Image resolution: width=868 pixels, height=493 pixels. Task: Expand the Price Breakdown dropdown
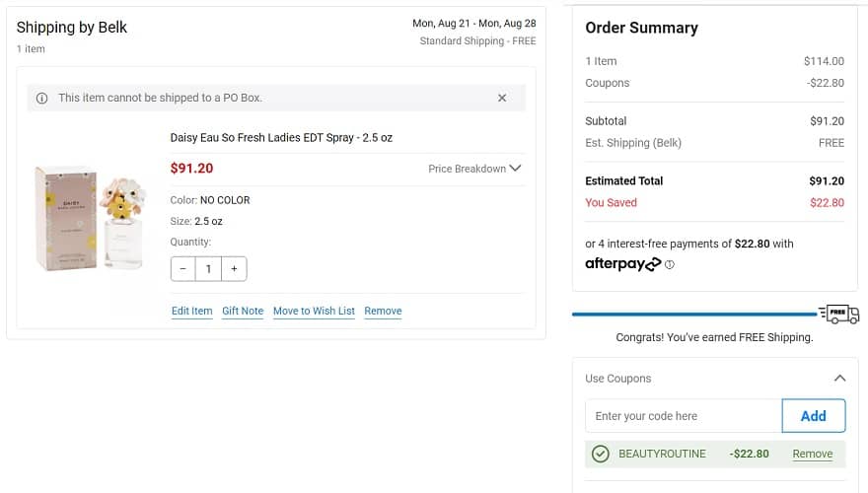coord(474,169)
